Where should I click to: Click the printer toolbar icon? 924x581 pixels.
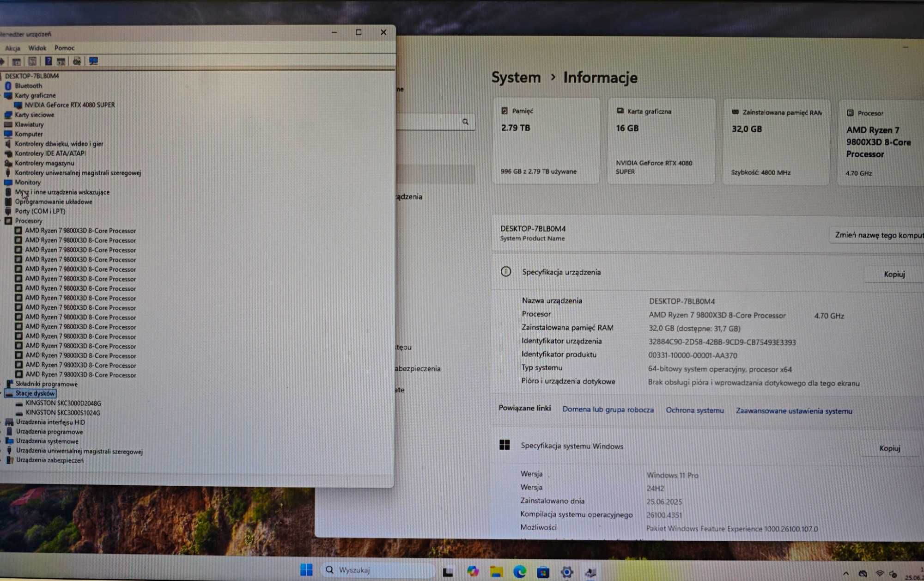tap(77, 61)
